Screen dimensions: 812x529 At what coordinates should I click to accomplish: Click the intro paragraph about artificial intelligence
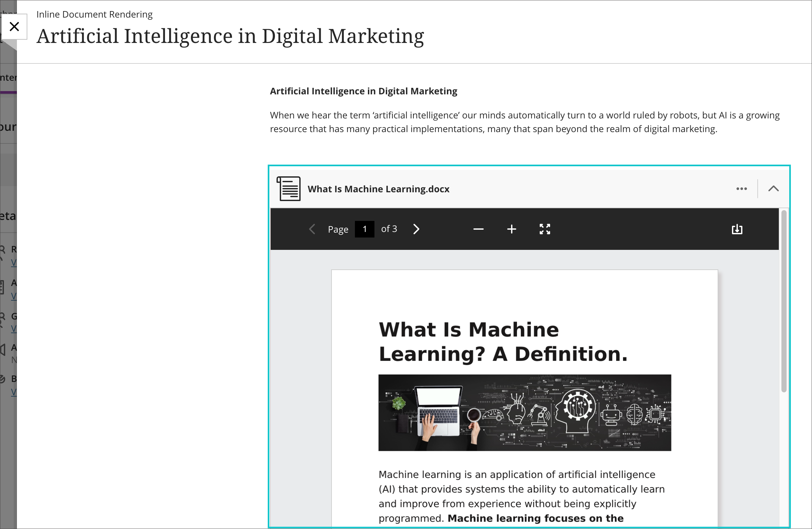[524, 122]
